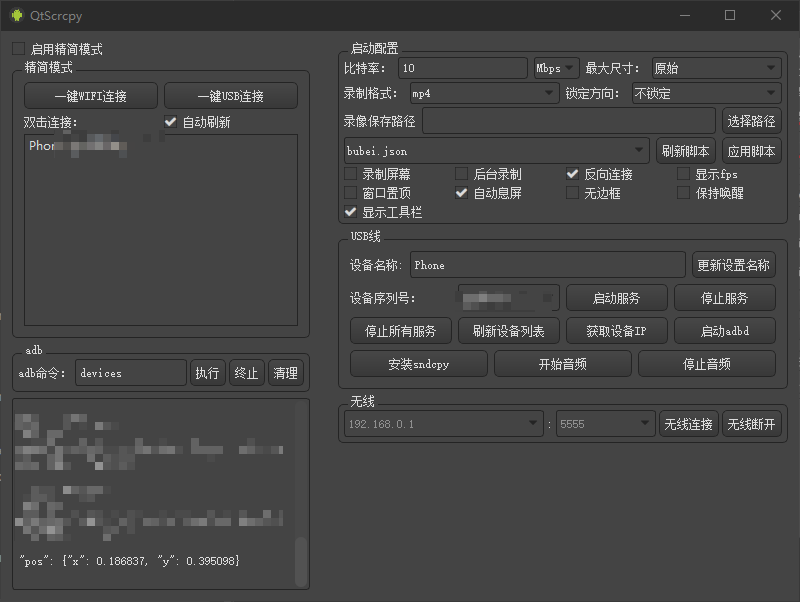
Task: Click the 一键WIFI连接 button
Action: click(x=91, y=96)
